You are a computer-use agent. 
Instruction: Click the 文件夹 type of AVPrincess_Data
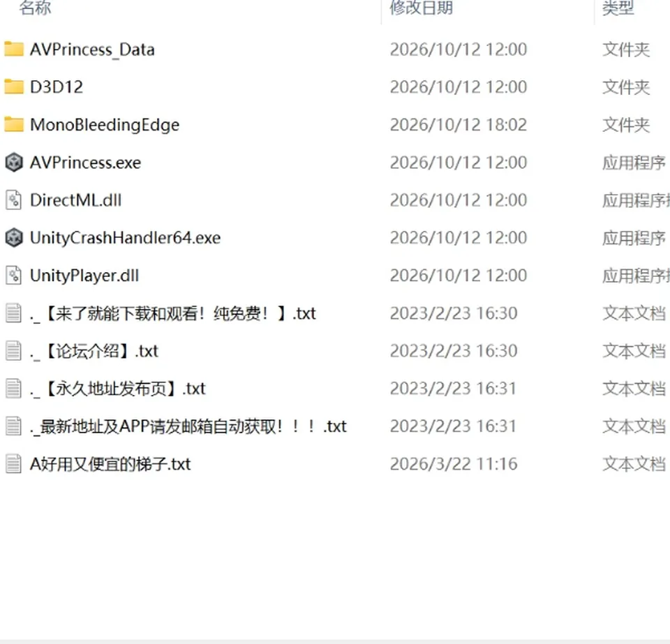point(626,50)
